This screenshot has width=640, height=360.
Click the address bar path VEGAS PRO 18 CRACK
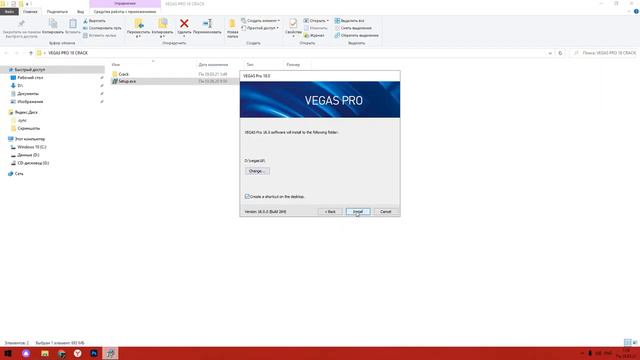(x=68, y=53)
